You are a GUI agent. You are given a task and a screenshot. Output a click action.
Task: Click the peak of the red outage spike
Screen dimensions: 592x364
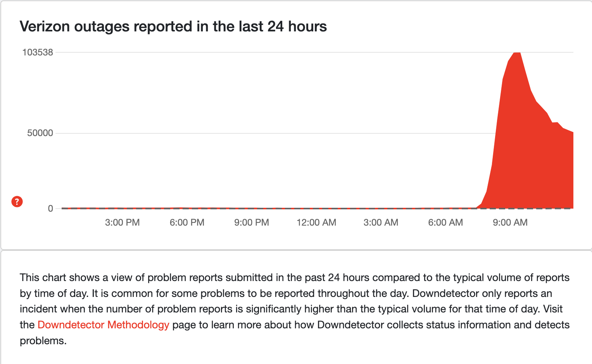pyautogui.click(x=517, y=53)
